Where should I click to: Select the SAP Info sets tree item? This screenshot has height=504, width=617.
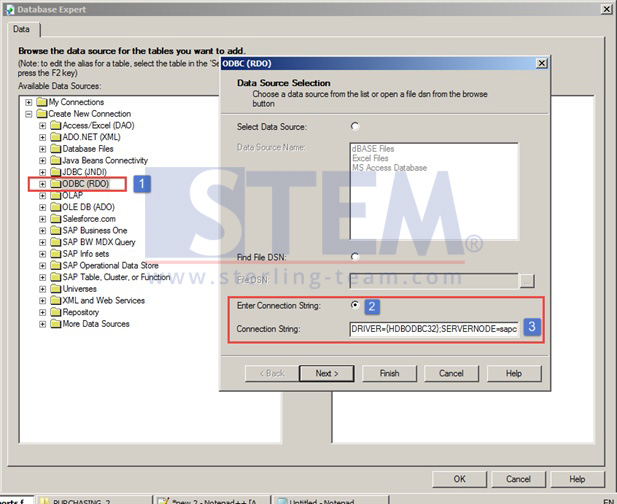pyautogui.click(x=86, y=254)
